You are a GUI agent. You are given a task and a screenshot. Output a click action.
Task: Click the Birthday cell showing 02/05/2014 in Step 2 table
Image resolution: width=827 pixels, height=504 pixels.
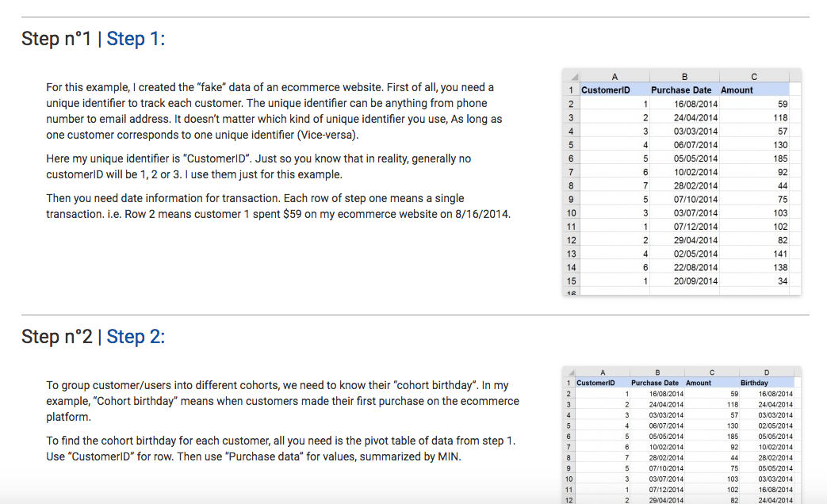tap(767, 426)
